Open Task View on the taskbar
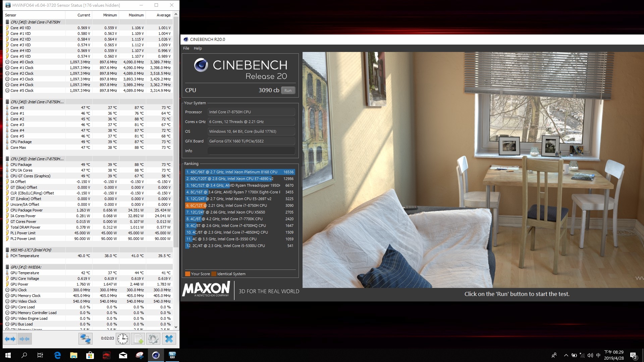The width and height of the screenshot is (644, 362). point(40,355)
